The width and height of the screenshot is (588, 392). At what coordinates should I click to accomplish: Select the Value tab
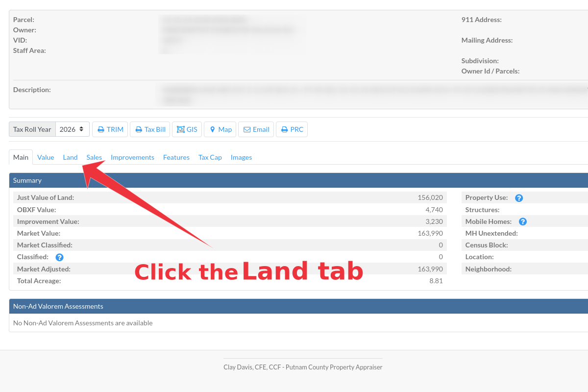[x=46, y=157]
